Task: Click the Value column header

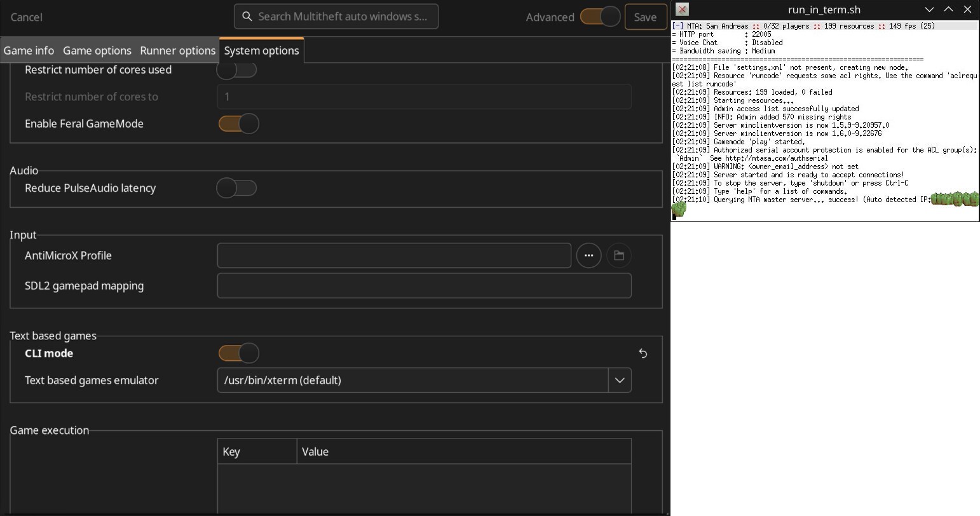Action: pyautogui.click(x=464, y=452)
